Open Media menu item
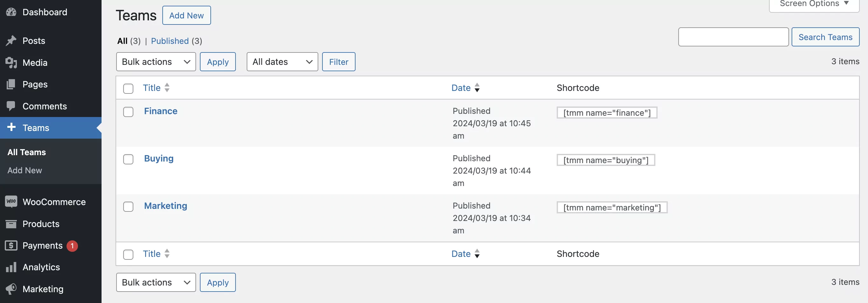The image size is (868, 303). tap(51, 63)
